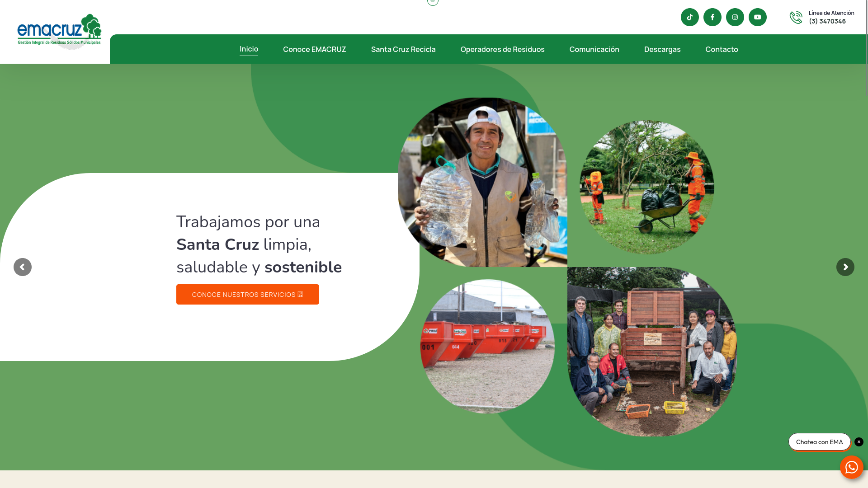Click the red containers photo

[487, 346]
